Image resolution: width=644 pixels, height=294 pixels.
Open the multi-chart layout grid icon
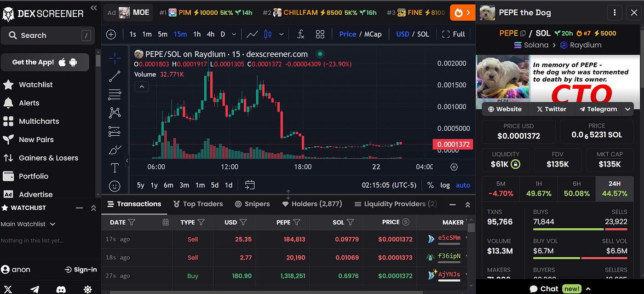[x=320, y=34]
